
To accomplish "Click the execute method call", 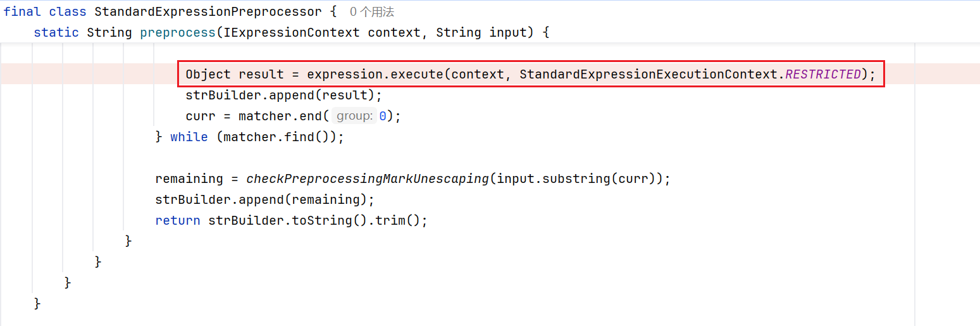I will pyautogui.click(x=417, y=74).
